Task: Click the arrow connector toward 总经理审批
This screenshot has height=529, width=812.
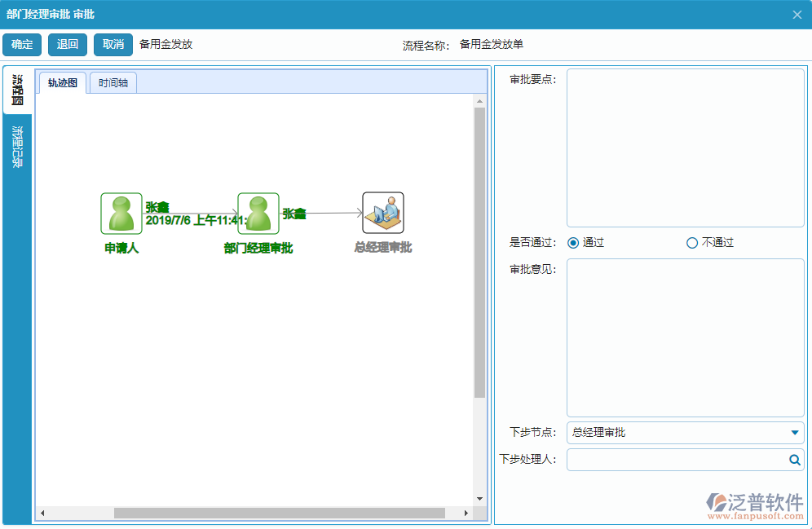Action: point(334,214)
